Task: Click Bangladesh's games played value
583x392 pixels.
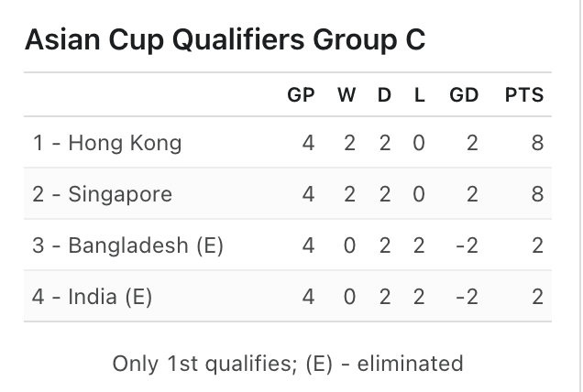Action: coord(309,245)
